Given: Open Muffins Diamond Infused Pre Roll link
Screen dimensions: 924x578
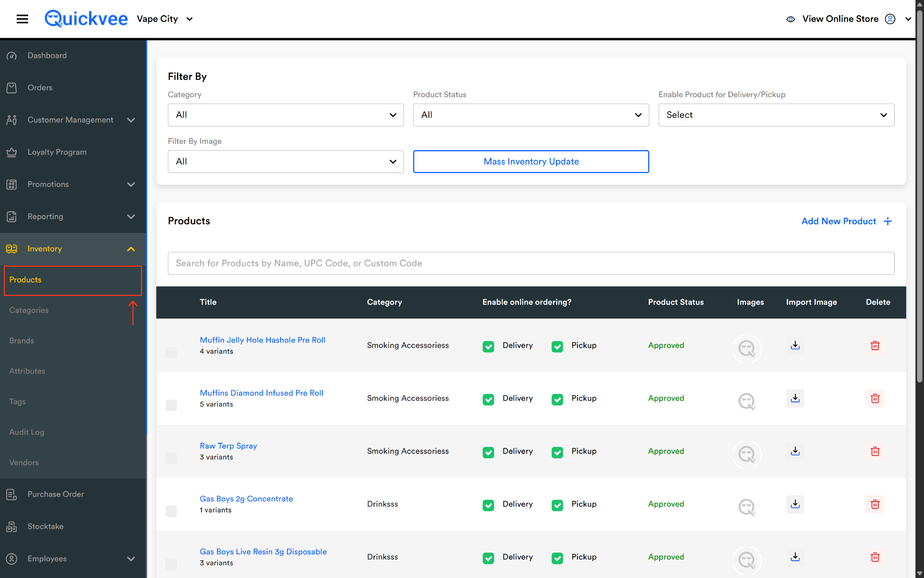Looking at the screenshot, I should 262,393.
